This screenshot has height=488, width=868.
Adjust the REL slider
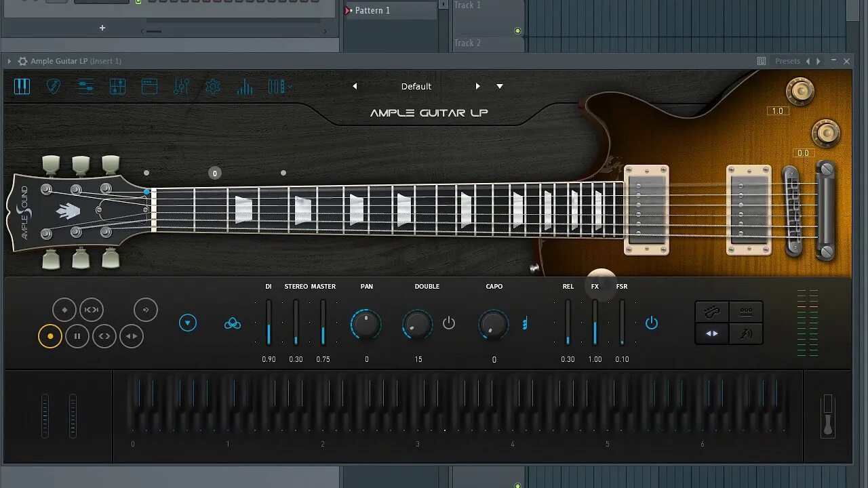point(568,323)
